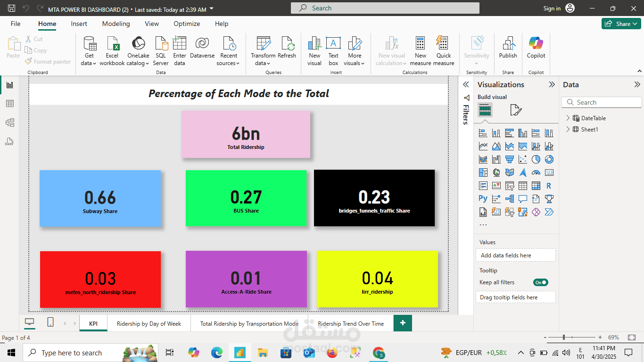
Task: Add a new report page
Action: tap(403, 323)
